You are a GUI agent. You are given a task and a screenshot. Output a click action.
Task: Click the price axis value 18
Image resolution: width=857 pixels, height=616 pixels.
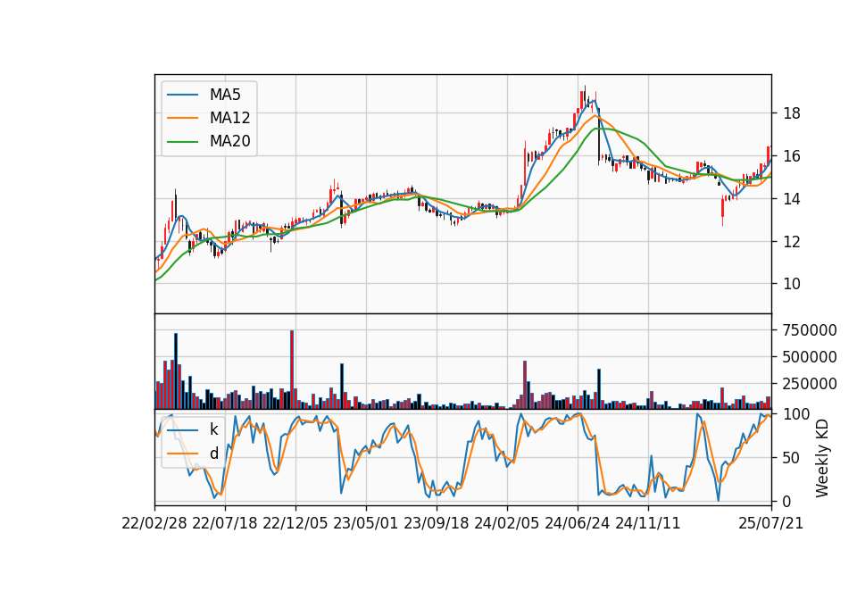(792, 113)
